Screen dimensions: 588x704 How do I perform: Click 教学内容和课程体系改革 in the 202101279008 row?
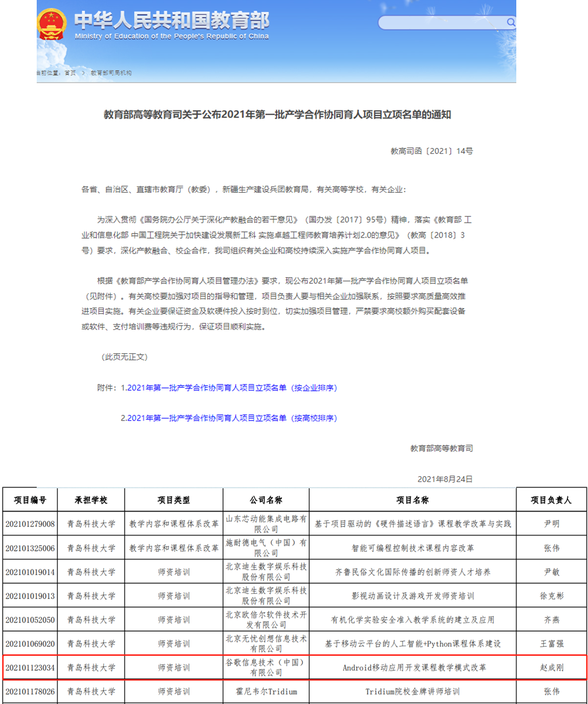coord(174,524)
